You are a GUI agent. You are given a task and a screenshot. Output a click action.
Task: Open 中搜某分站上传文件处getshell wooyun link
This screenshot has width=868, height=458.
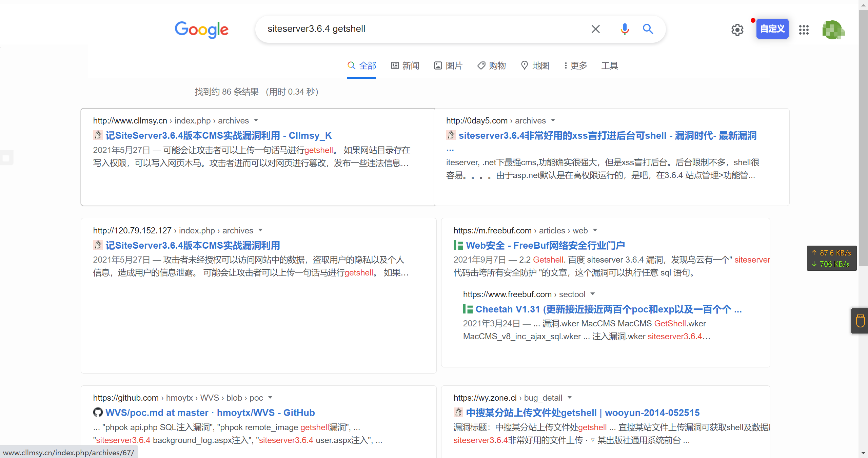point(583,413)
